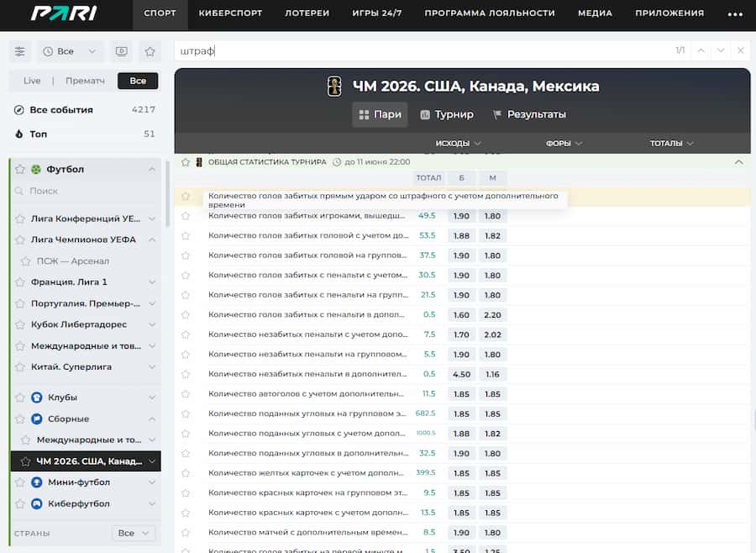Favorite ПСЖ — Арсенал match star
The height and width of the screenshot is (553, 756).
click(25, 261)
